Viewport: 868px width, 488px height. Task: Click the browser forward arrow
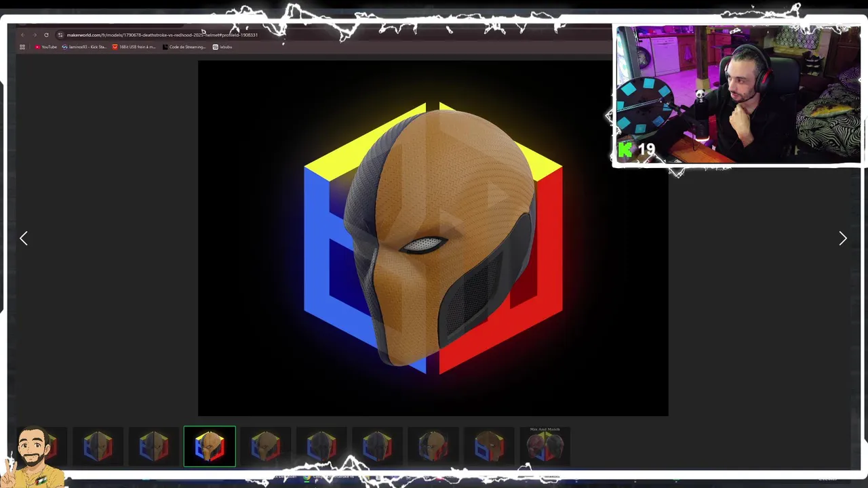(x=34, y=35)
